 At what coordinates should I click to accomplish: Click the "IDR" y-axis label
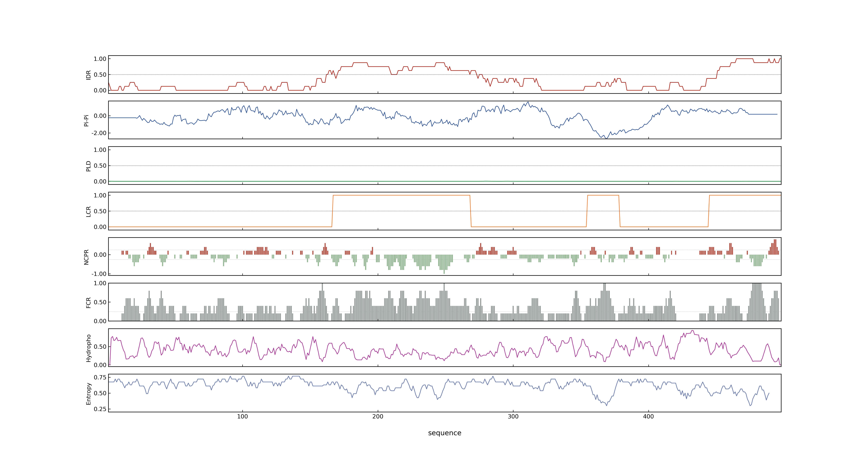coord(88,75)
